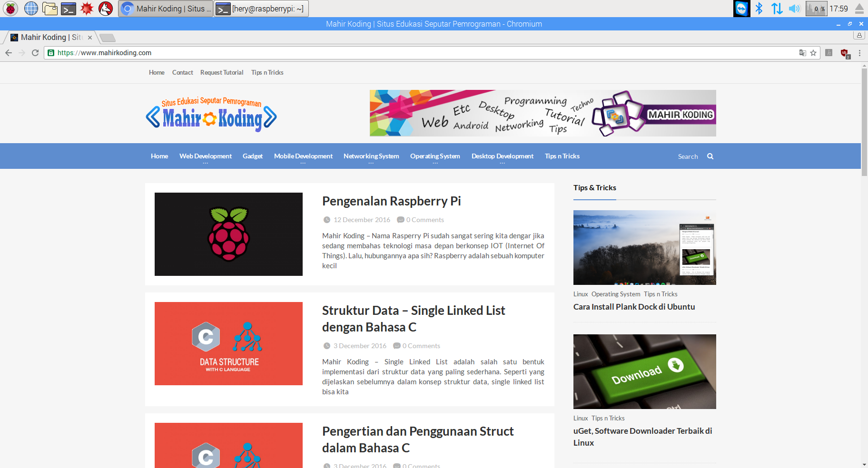Go back using the back arrow
This screenshot has height=468, width=868.
pos(9,53)
